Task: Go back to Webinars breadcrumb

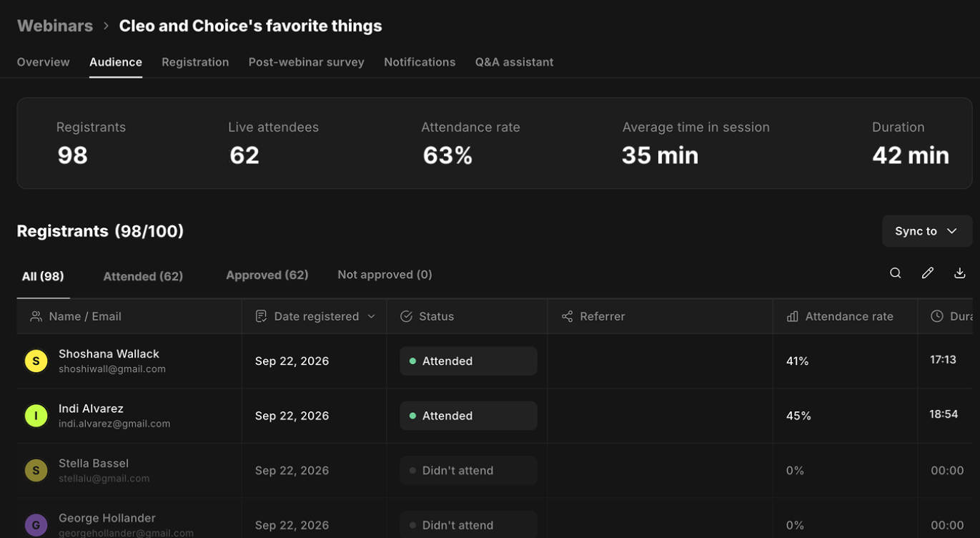Action: 55,26
